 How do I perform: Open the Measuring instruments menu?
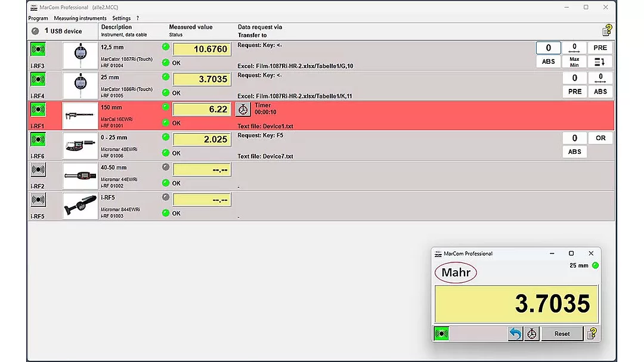click(80, 18)
